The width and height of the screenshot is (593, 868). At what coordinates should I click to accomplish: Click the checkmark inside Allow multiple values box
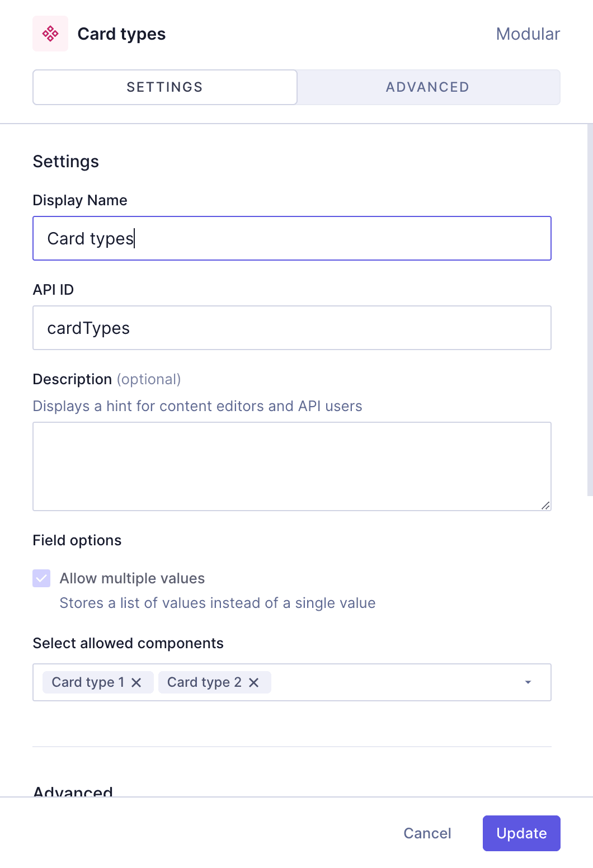point(41,578)
